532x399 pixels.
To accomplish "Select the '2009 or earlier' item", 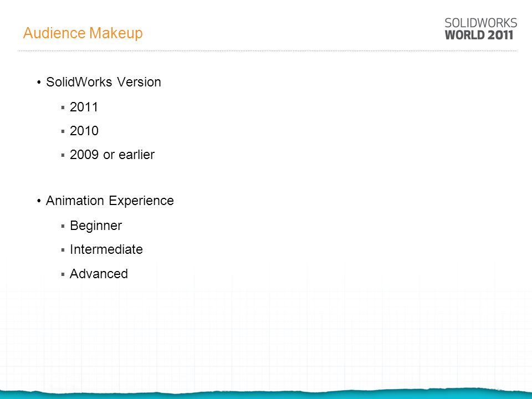I will pos(112,155).
